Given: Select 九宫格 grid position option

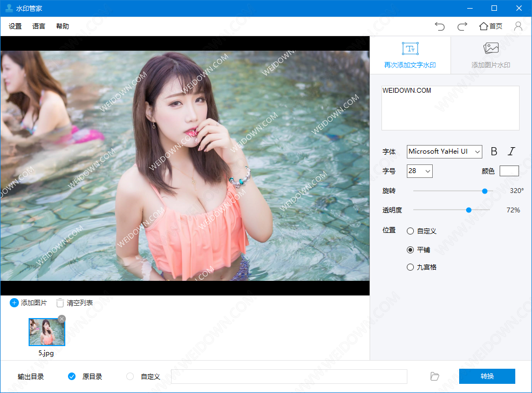Looking at the screenshot, I should coord(410,267).
